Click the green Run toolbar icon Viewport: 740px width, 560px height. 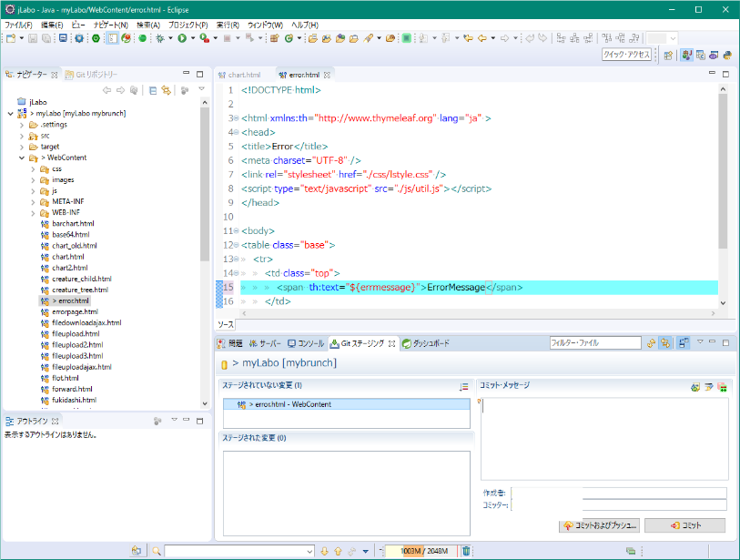click(182, 38)
